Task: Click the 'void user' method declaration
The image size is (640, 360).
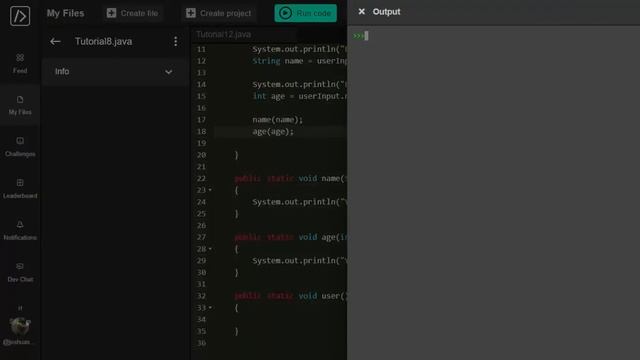Action: point(290,296)
